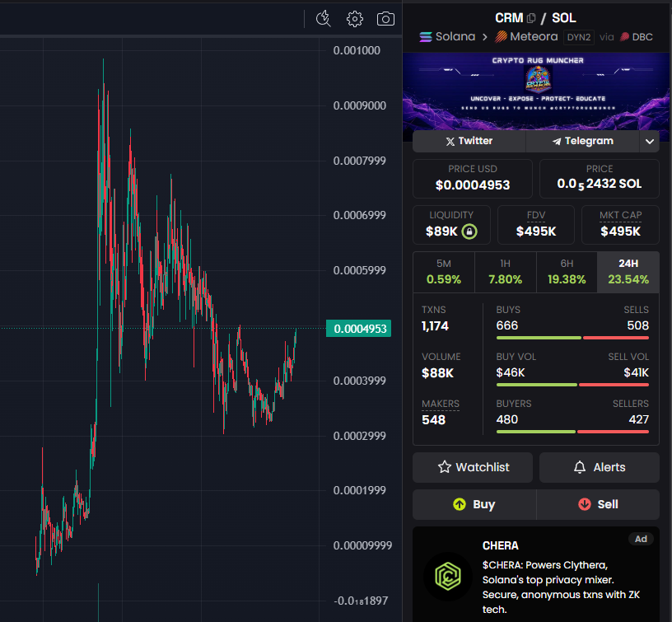Click the Alerts bell icon

click(580, 467)
